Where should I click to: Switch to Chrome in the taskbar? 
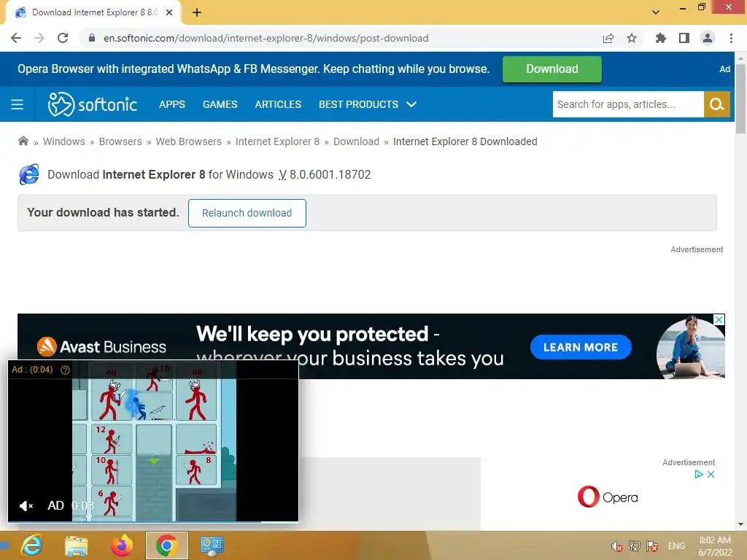coord(166,545)
